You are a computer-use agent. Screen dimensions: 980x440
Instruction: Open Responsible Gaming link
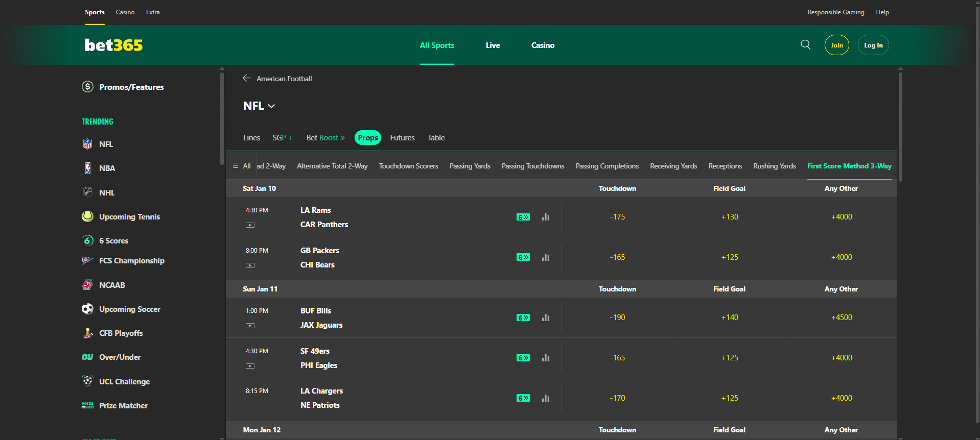[836, 12]
